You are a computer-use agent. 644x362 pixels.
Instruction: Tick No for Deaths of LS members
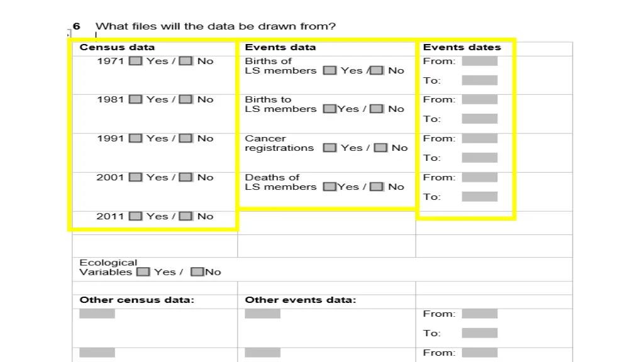[376, 187]
